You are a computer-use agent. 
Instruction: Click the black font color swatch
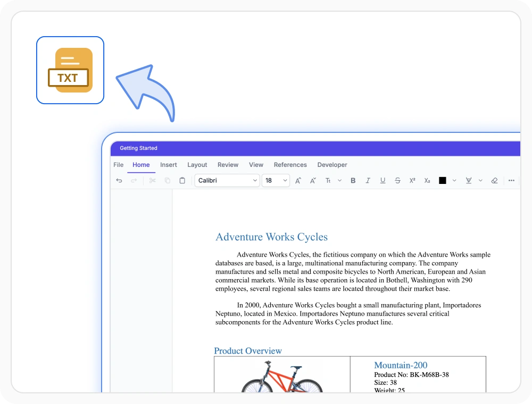(443, 180)
